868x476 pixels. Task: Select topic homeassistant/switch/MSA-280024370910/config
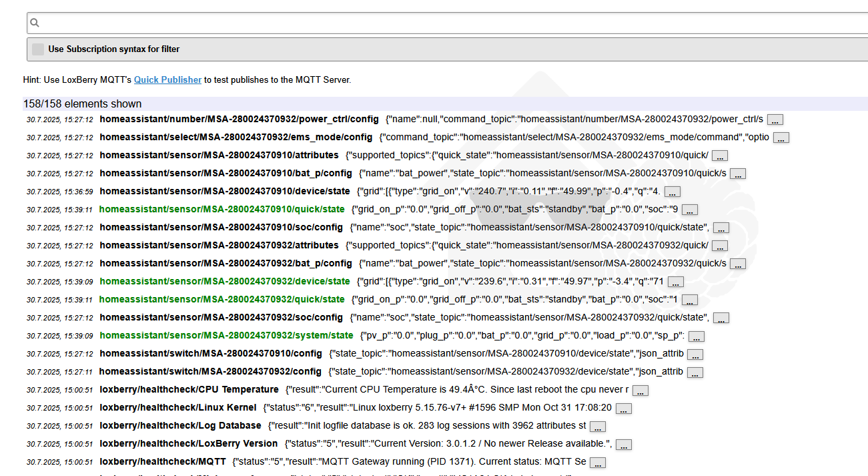point(211,353)
